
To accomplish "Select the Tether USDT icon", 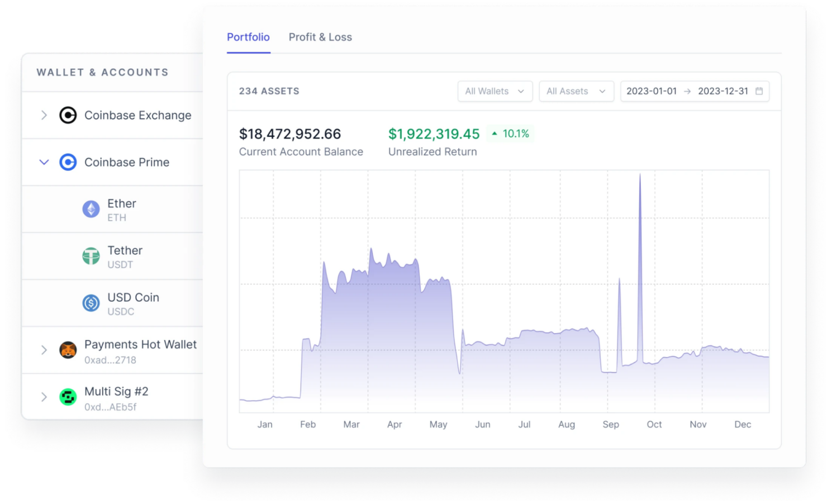I will click(x=91, y=256).
